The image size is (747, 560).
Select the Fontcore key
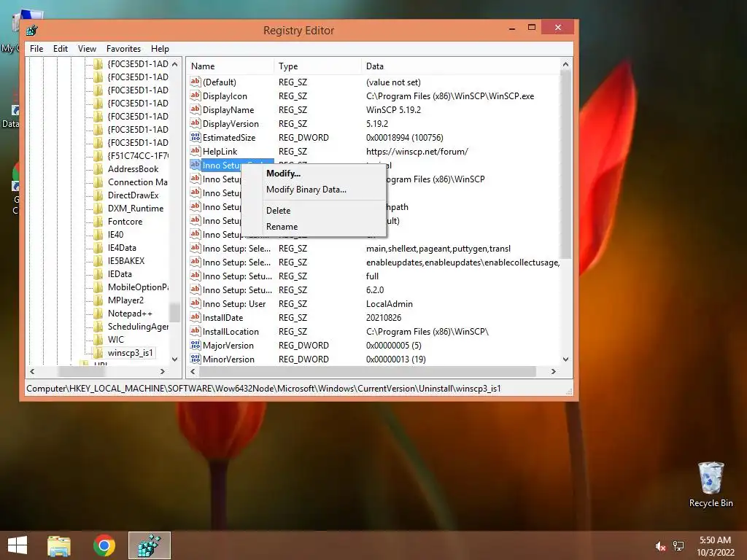click(x=125, y=222)
